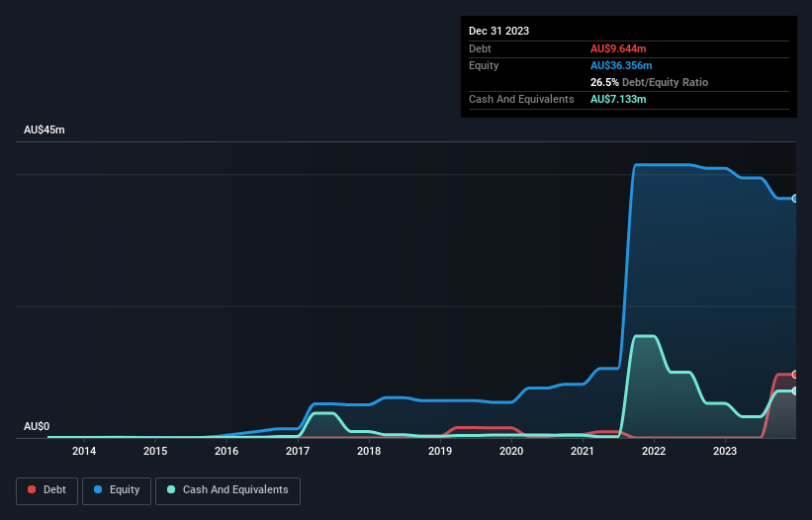The height and width of the screenshot is (520, 812).
Task: Click the Dec 31 2023 tooltip date
Action: (x=498, y=31)
